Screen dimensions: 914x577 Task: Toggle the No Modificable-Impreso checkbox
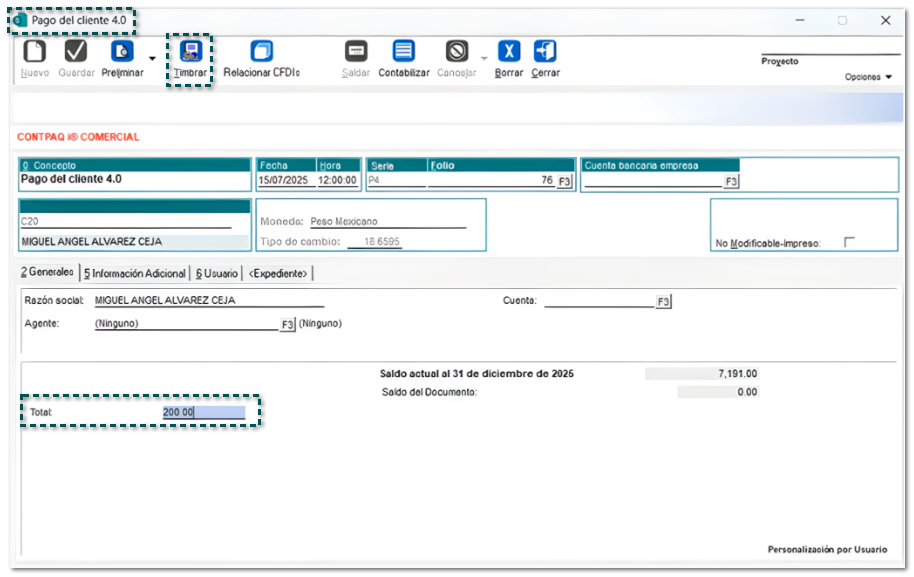point(850,242)
